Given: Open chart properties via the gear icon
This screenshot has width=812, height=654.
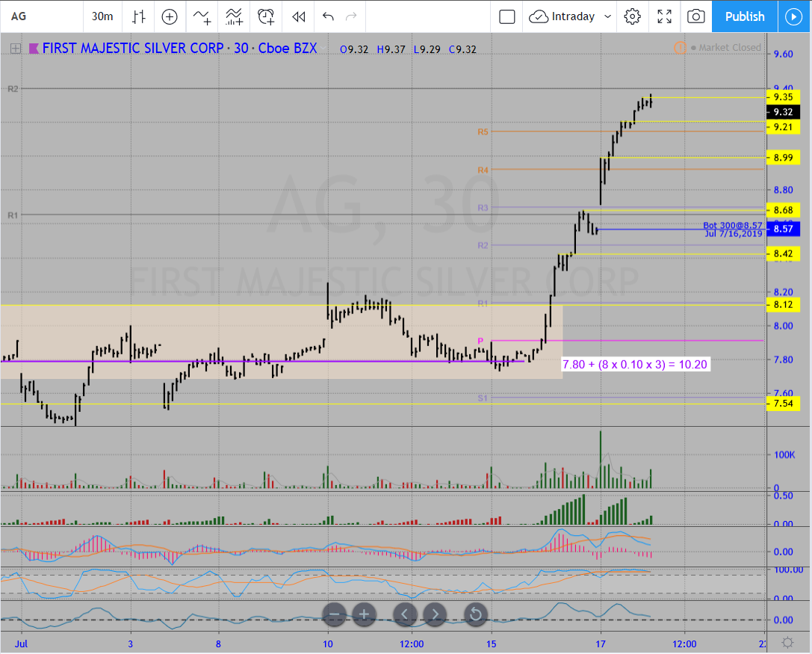Looking at the screenshot, I should 633,16.
